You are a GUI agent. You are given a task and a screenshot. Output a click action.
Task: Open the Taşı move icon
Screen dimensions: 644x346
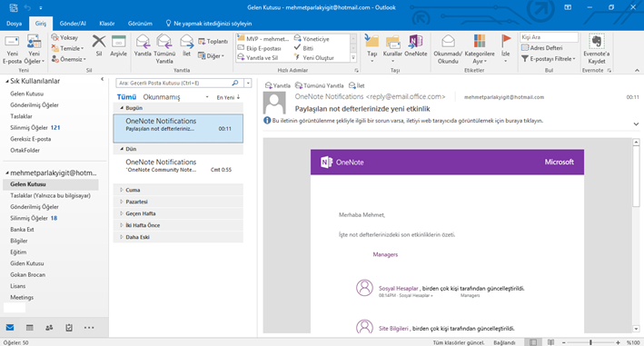click(x=372, y=48)
